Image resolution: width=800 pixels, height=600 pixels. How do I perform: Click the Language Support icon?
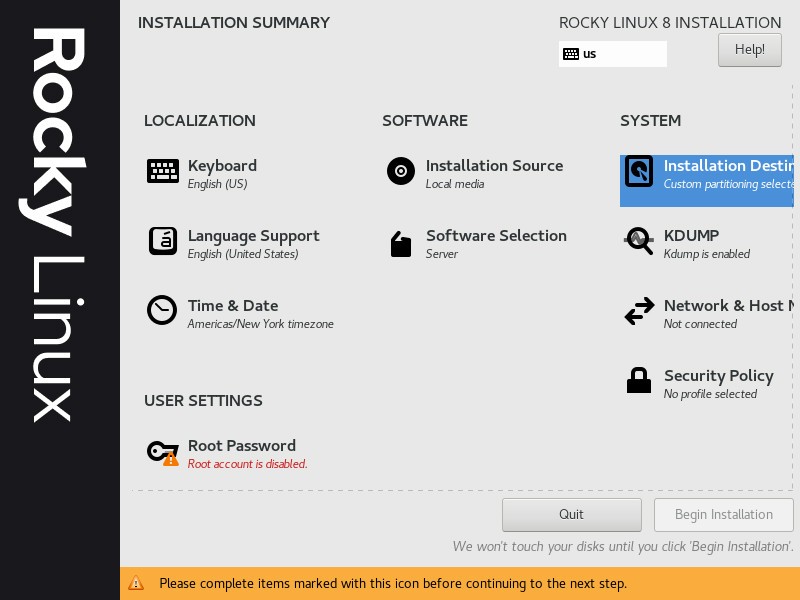tap(163, 241)
